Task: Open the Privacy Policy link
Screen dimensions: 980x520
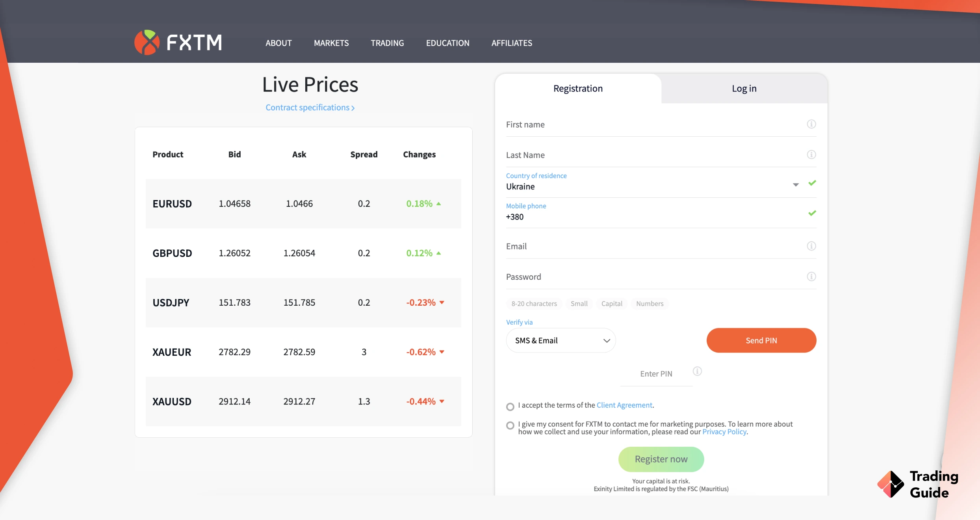Action: click(724, 432)
